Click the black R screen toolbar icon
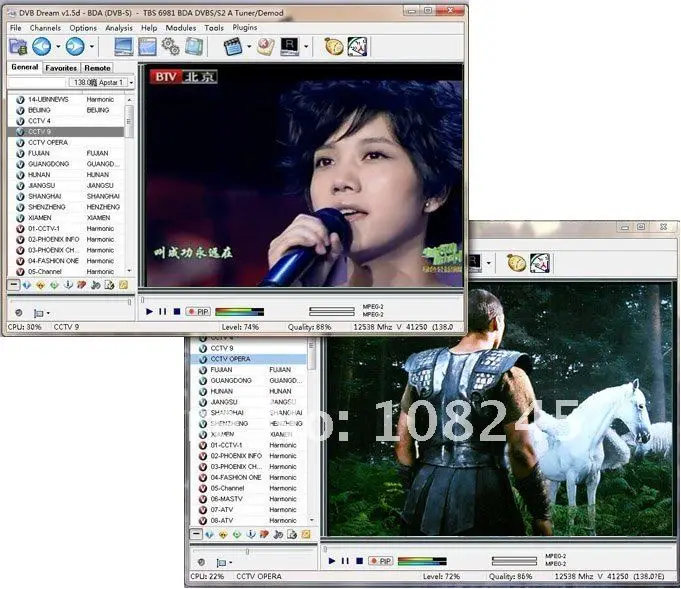 pyautogui.click(x=289, y=46)
